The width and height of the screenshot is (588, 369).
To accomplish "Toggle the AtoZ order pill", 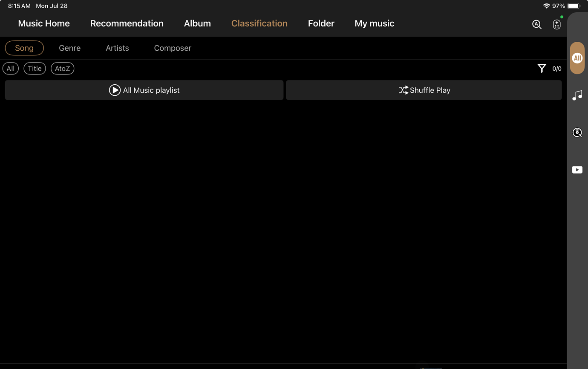I will tap(62, 69).
